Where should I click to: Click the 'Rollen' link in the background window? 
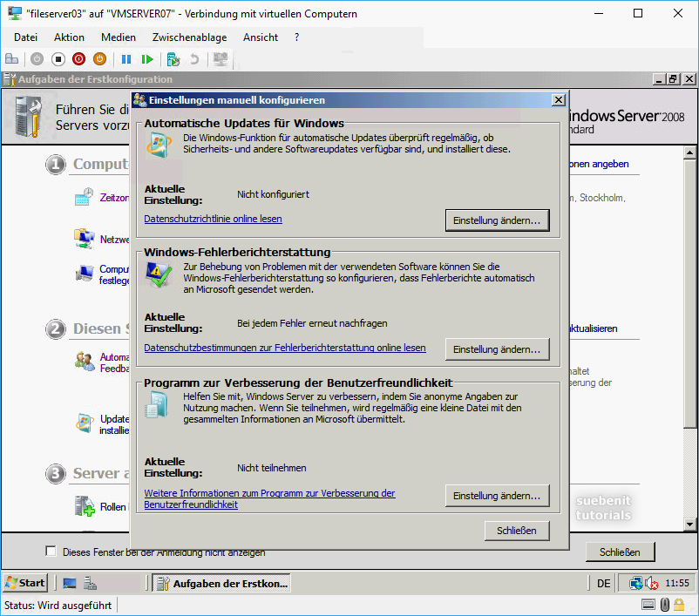(112, 507)
